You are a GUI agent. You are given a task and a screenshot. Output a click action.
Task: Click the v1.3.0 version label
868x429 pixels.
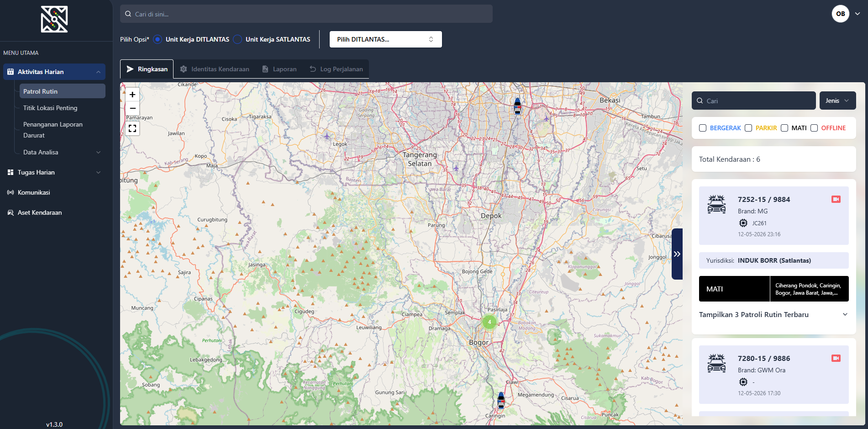click(54, 424)
